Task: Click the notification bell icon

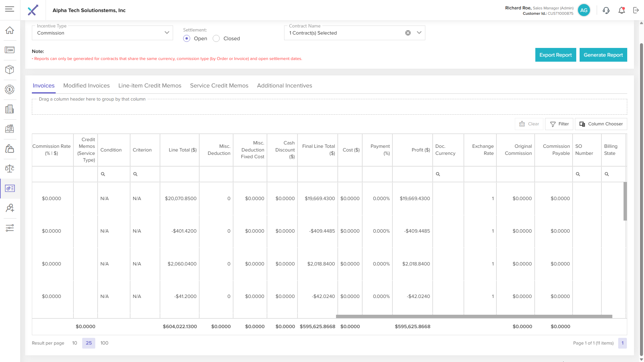Action: (622, 10)
